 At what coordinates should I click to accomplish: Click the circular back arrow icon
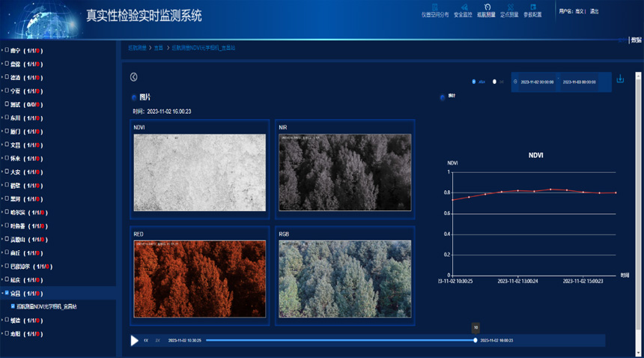coord(134,77)
